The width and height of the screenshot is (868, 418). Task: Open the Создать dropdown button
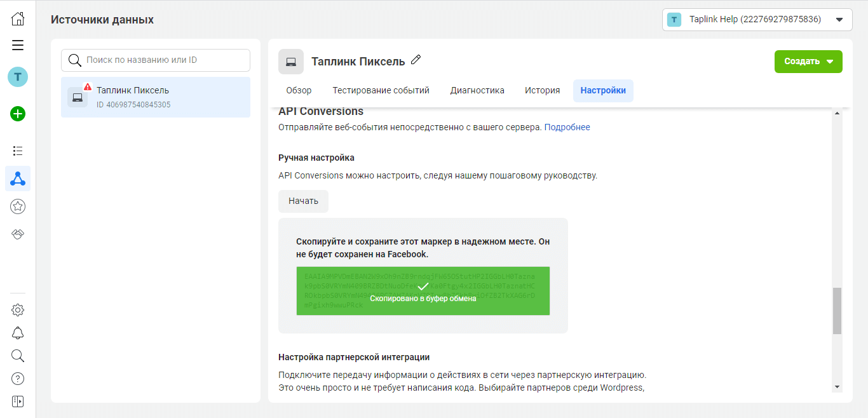tap(808, 62)
